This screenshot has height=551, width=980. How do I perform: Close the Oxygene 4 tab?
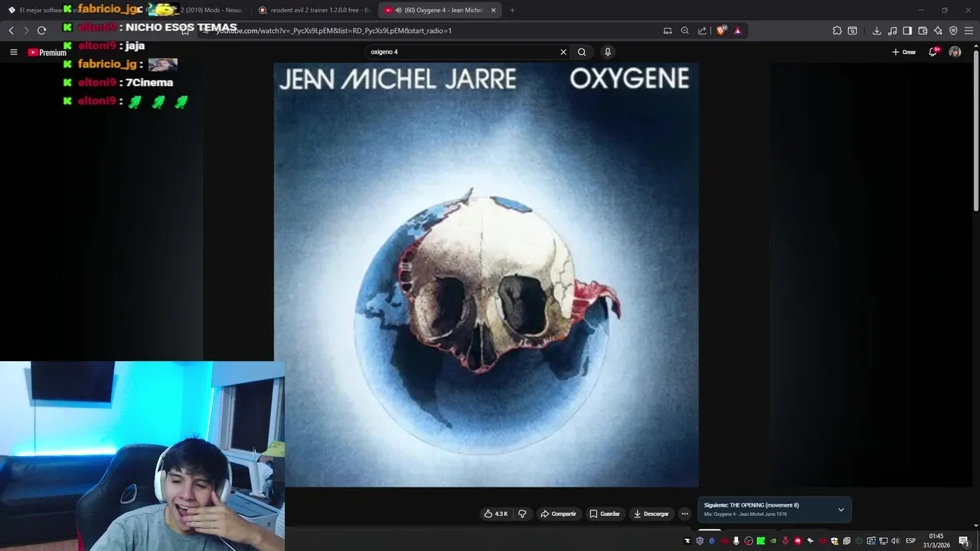(x=493, y=10)
